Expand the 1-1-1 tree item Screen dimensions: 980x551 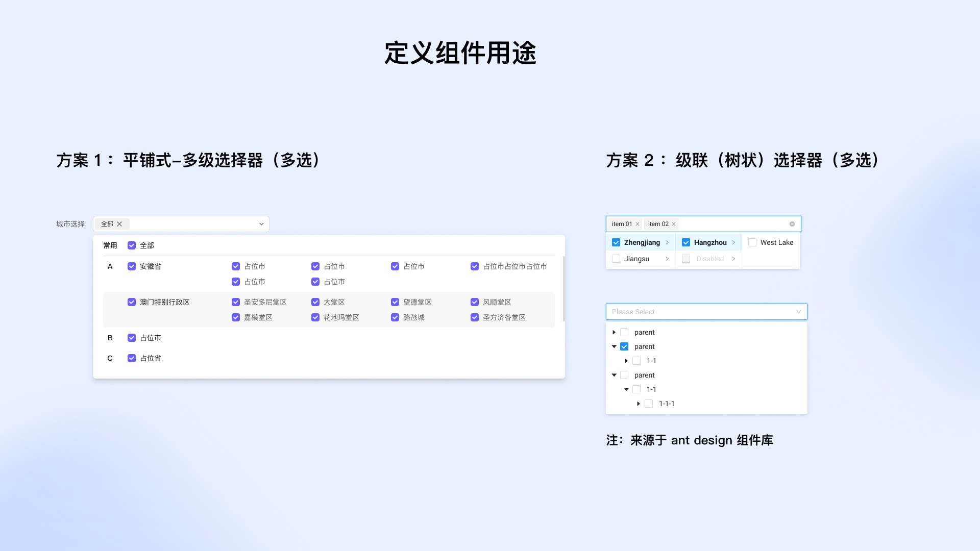[638, 403]
